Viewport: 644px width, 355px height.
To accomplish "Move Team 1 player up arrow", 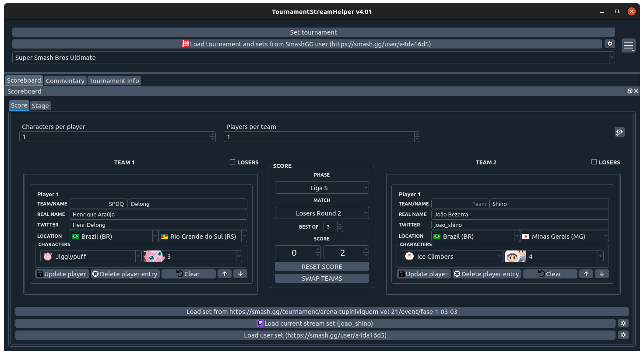I will [x=225, y=274].
